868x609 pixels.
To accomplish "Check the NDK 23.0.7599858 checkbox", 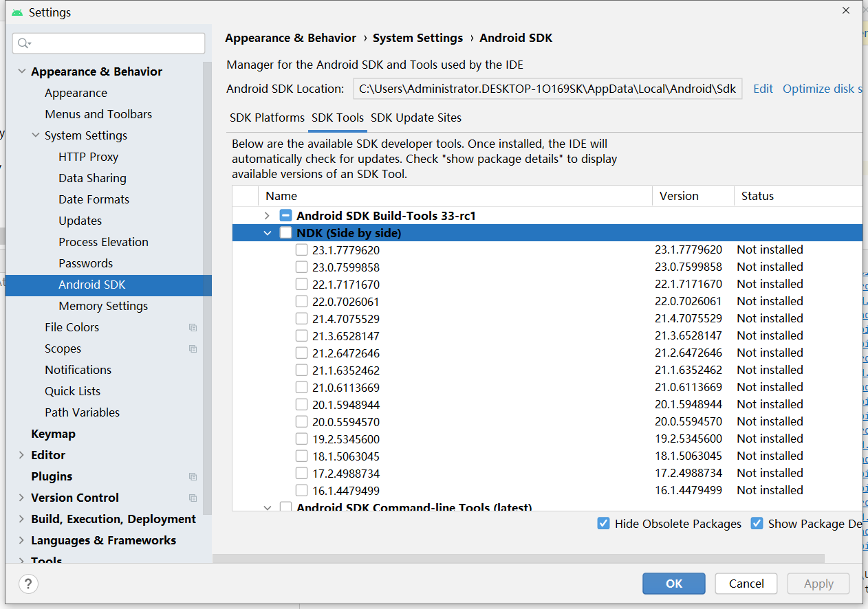I will [x=301, y=267].
